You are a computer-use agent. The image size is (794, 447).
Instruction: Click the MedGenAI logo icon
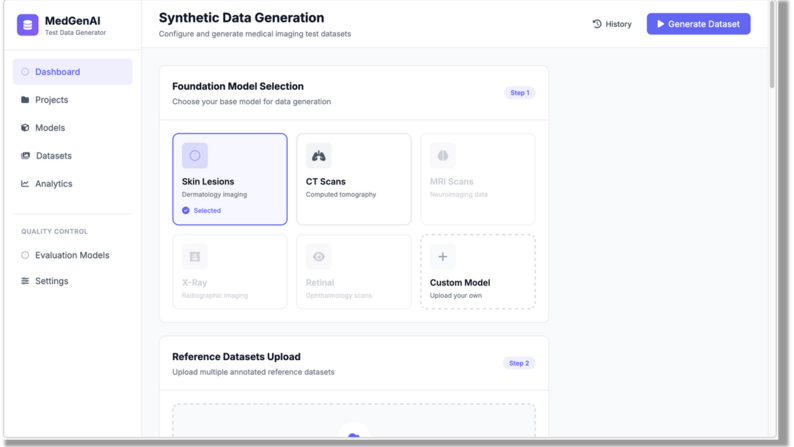pos(28,25)
